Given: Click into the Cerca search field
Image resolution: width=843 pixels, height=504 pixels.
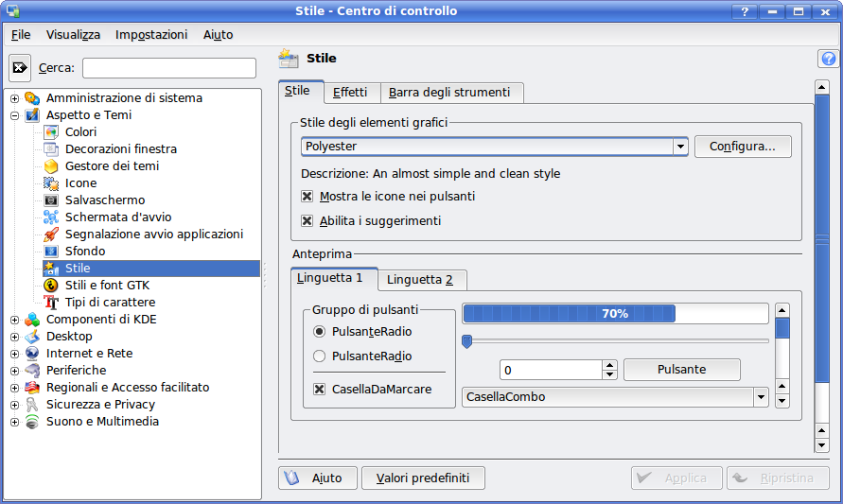Looking at the screenshot, I should [168, 68].
